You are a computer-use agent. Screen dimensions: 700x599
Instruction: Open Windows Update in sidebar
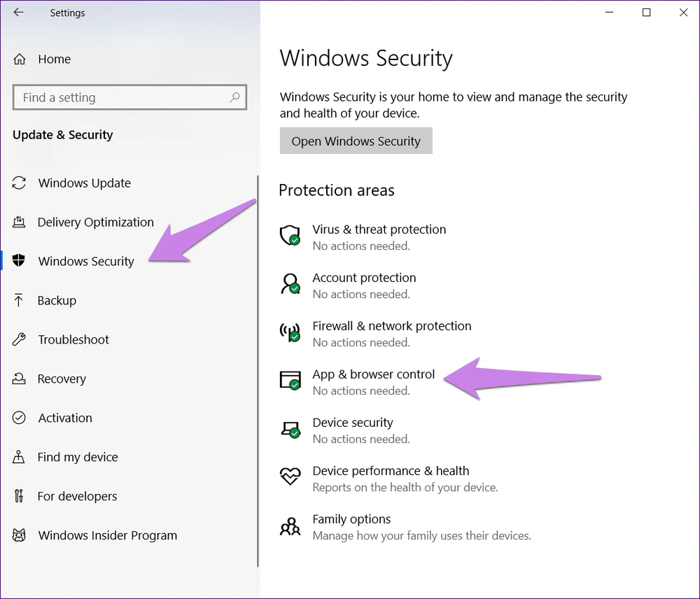click(x=84, y=183)
